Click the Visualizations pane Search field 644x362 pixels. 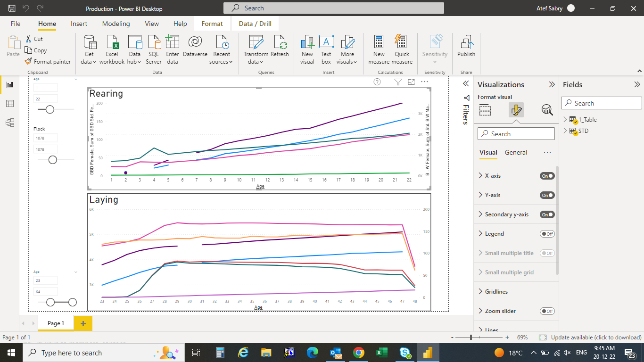[x=516, y=134]
